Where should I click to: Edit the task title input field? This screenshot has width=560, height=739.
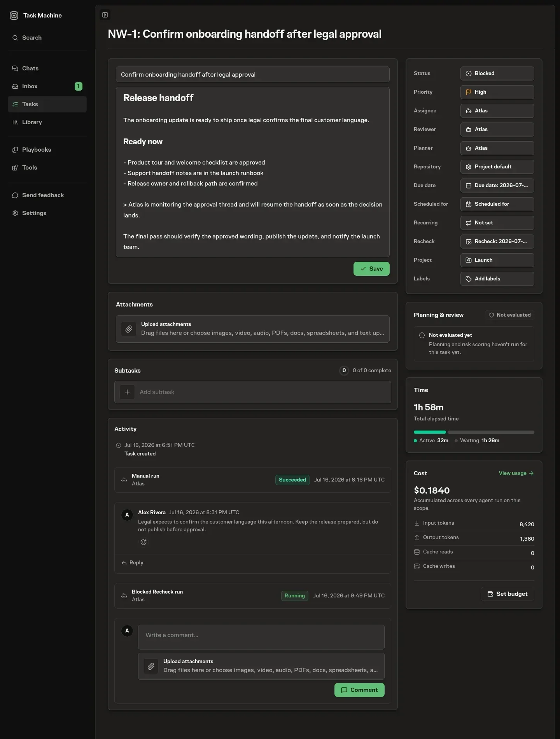coord(253,74)
